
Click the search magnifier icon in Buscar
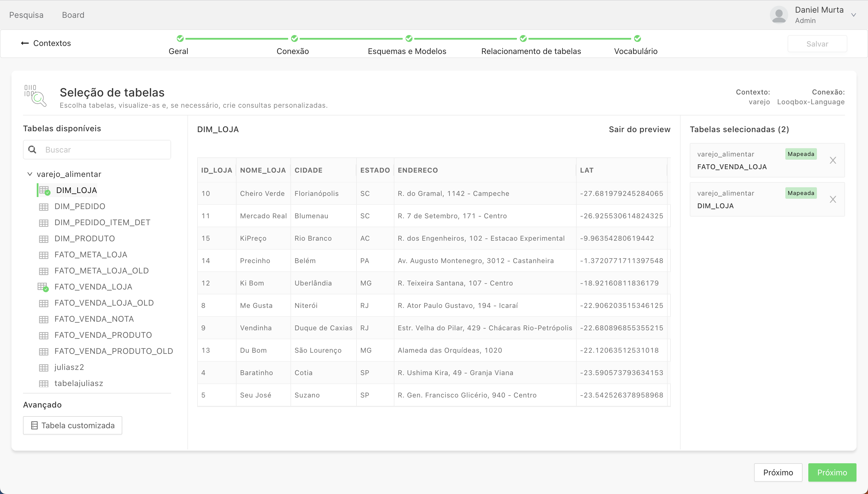coord(32,150)
